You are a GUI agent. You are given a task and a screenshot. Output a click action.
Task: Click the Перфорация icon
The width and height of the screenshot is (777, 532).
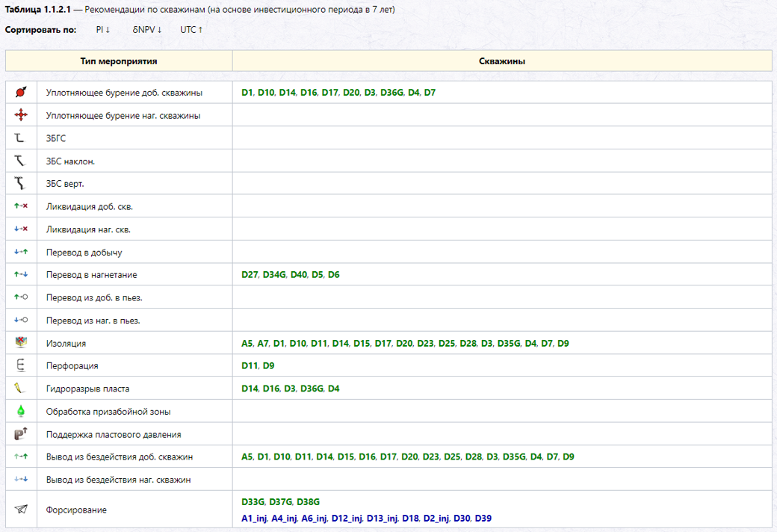click(20, 365)
